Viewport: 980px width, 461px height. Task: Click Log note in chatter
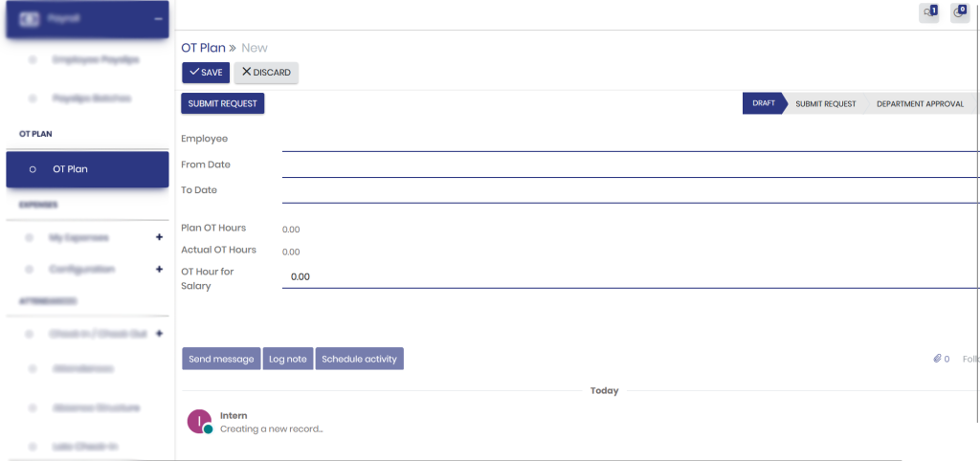(287, 359)
